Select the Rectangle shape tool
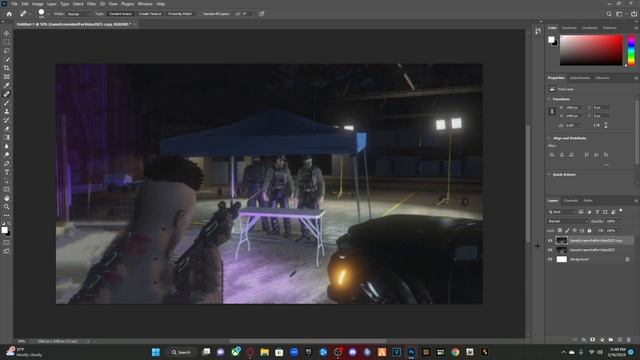Image resolution: width=640 pixels, height=360 pixels. [x=7, y=189]
